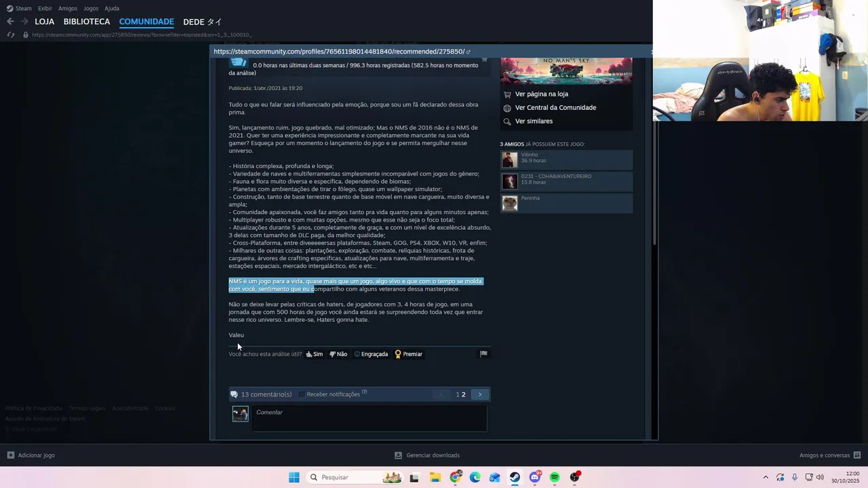Open the Ajuda menu
Screen dimensions: 868x488
coord(112,8)
